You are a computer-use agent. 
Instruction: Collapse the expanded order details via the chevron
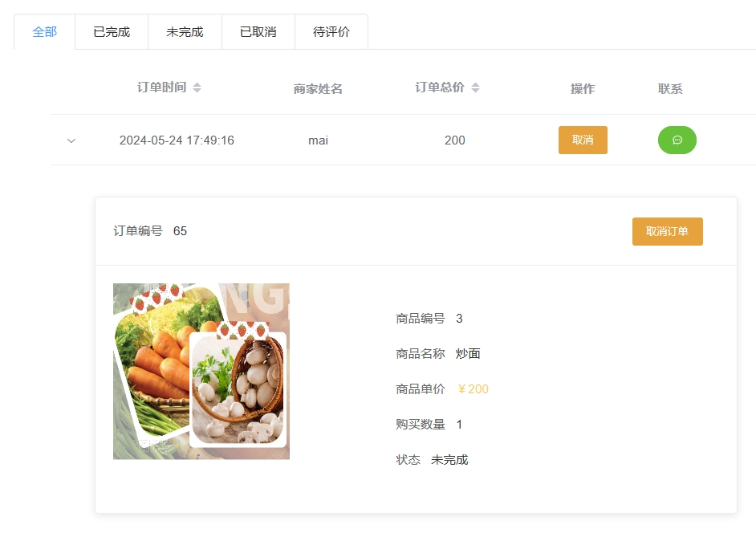(x=71, y=140)
